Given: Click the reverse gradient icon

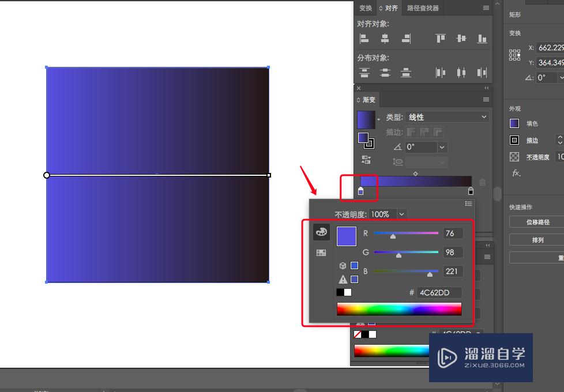Looking at the screenshot, I should coord(366,160).
